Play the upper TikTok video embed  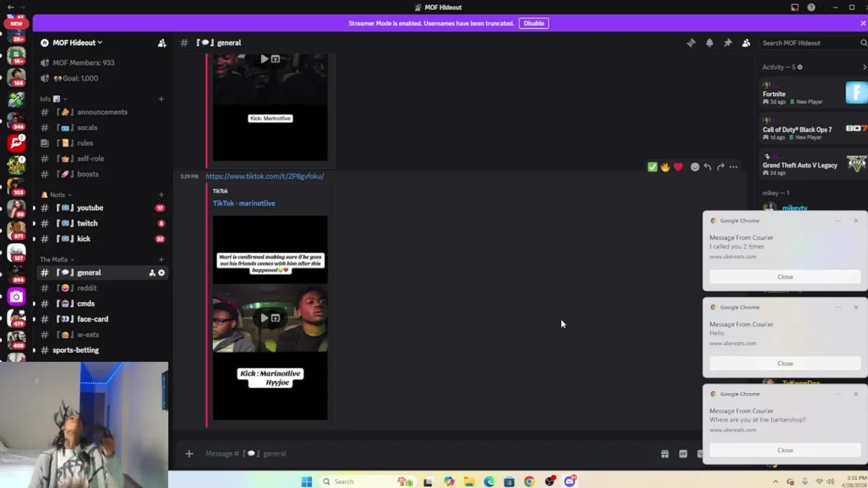click(x=264, y=59)
